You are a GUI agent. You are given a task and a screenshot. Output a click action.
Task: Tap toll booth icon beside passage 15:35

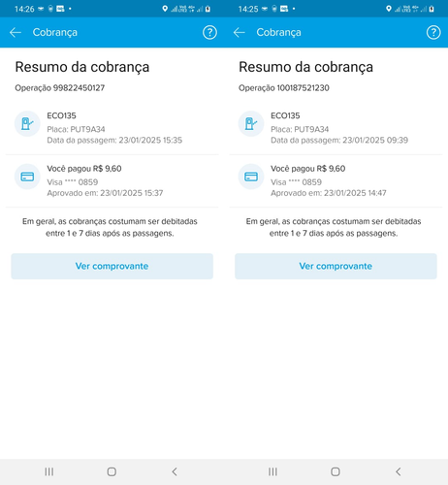click(x=27, y=123)
